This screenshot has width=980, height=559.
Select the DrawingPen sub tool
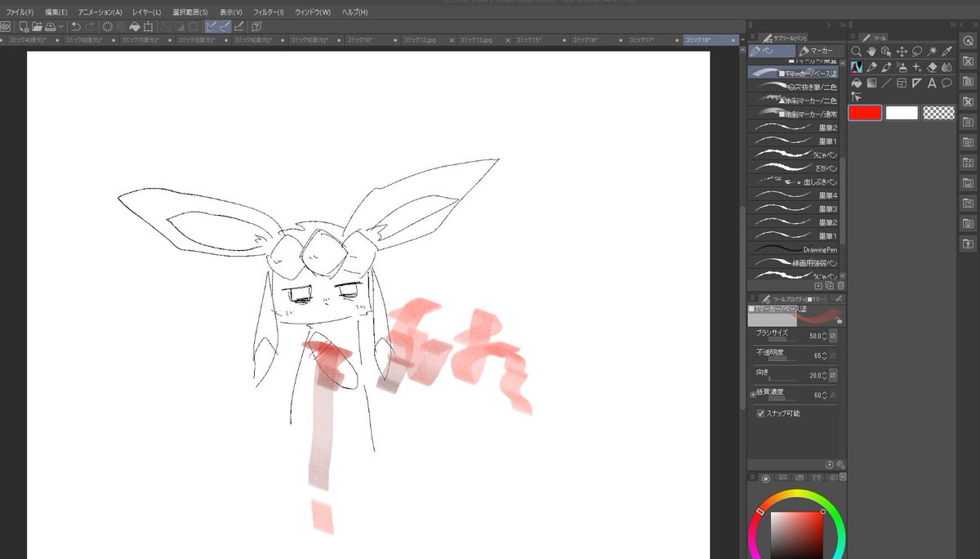(793, 249)
